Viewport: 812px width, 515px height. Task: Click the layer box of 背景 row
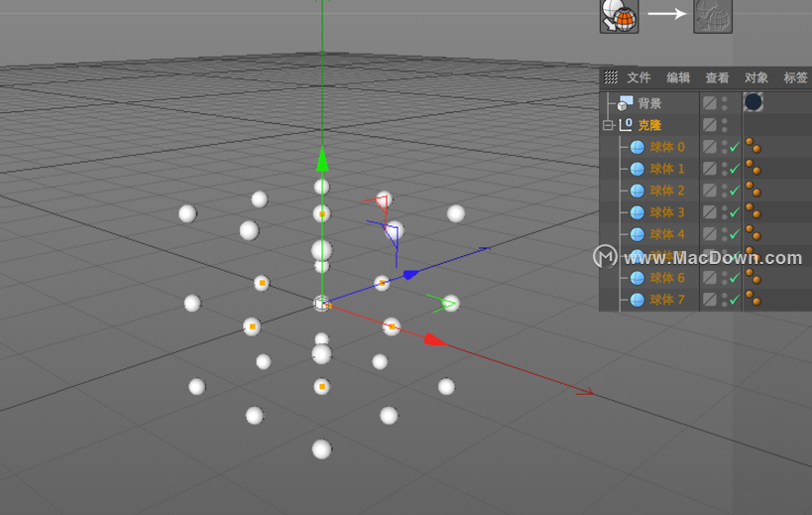[710, 103]
